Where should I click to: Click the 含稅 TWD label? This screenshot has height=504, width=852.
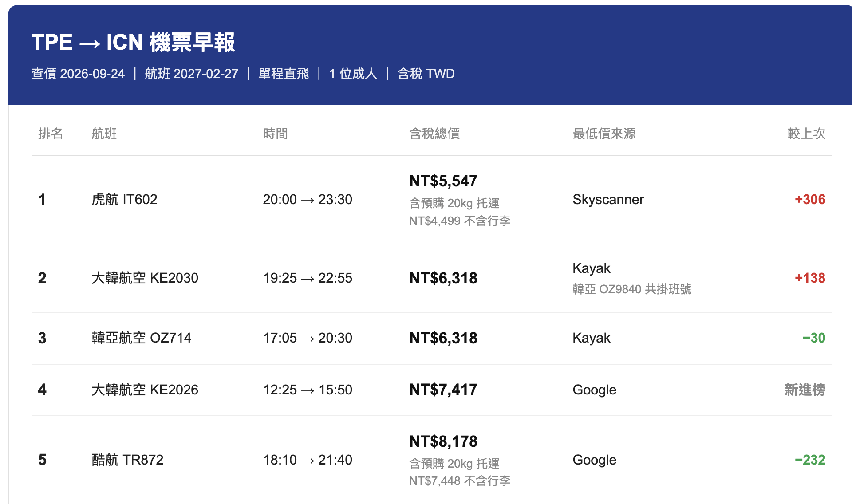click(426, 74)
